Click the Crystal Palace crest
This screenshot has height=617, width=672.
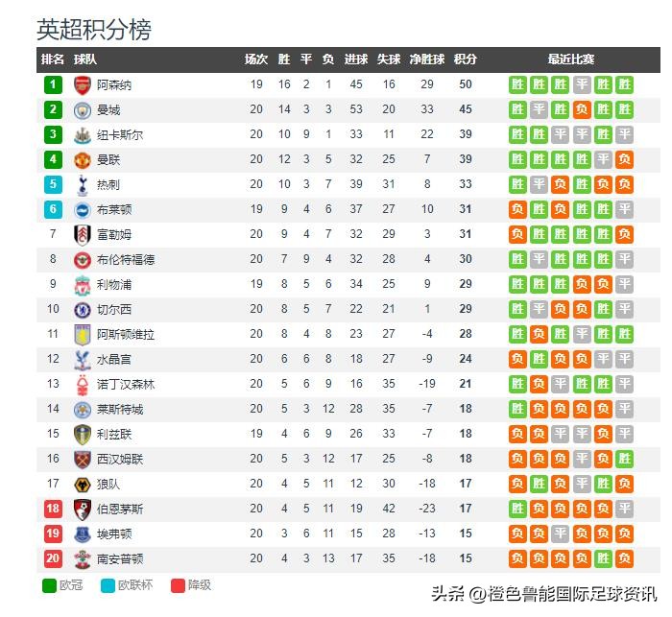pos(82,359)
